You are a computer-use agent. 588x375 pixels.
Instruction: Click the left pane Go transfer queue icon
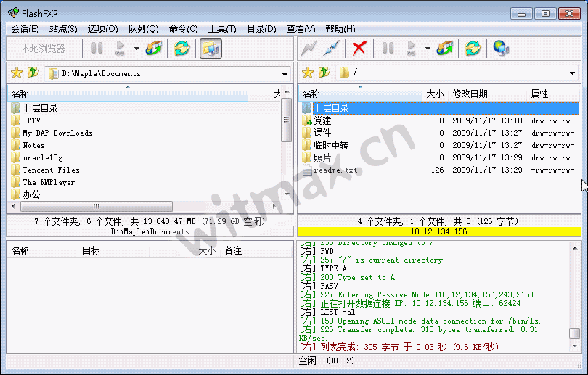(x=120, y=49)
